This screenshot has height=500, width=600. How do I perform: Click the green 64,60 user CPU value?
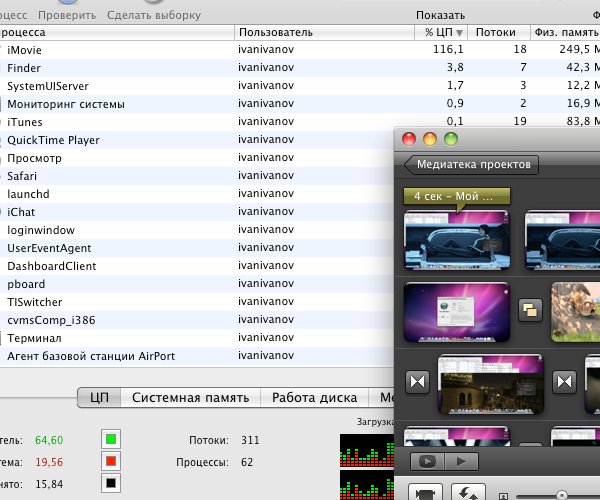click(49, 440)
